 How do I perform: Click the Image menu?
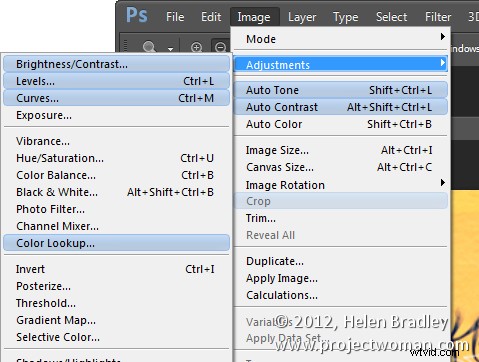point(254,17)
